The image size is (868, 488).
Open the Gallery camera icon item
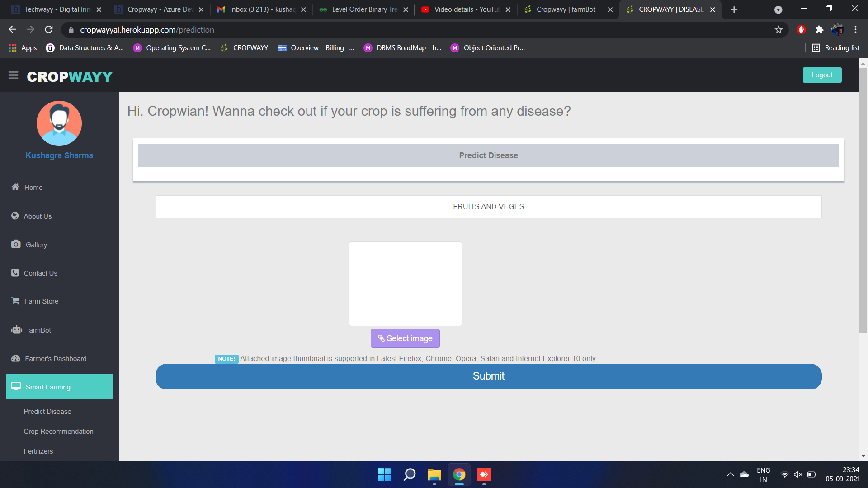[36, 245]
